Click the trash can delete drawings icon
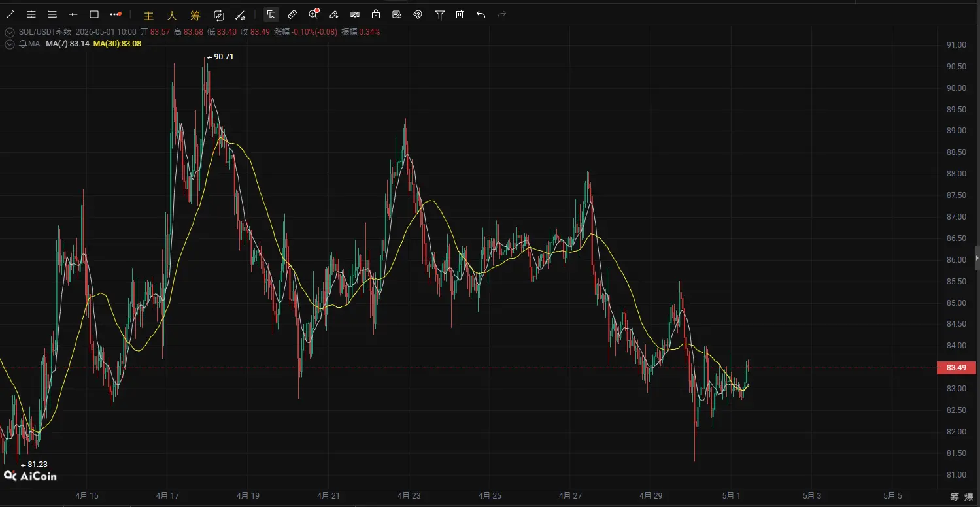The width and height of the screenshot is (980, 507). tap(460, 14)
